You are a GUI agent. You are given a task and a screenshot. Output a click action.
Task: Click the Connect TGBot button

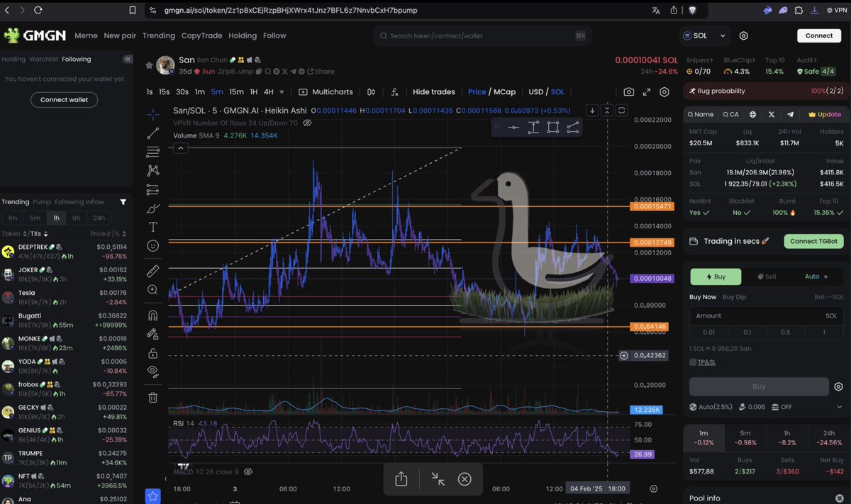point(813,241)
